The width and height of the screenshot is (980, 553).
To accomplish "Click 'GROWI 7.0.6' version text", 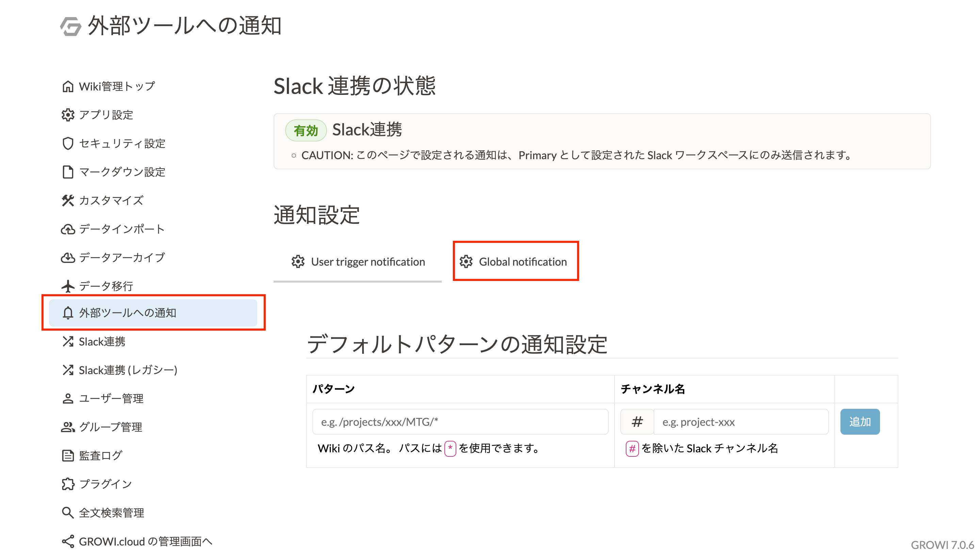I will [942, 544].
